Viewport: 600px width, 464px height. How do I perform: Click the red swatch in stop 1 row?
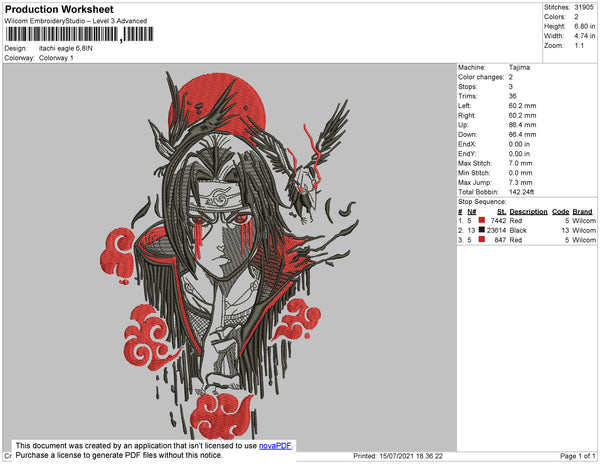[x=482, y=220]
